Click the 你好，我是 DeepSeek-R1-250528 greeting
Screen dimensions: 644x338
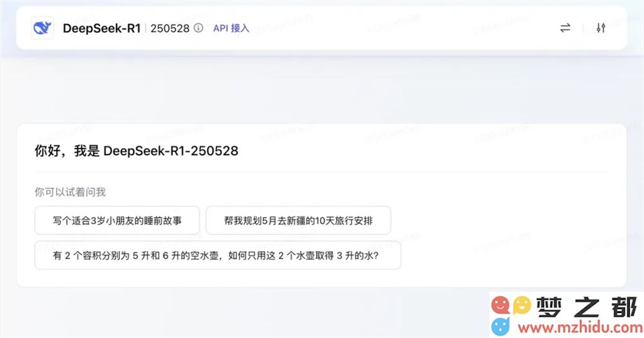[x=137, y=151]
